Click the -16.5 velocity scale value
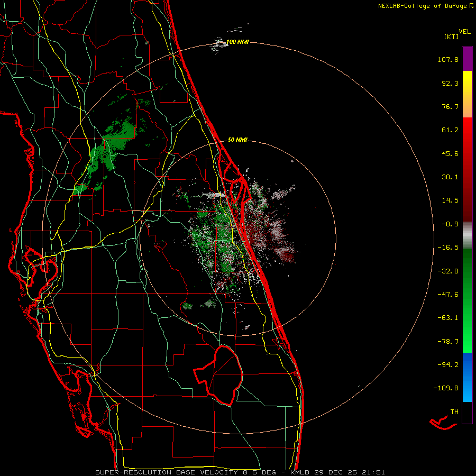The image size is (476, 476). [448, 248]
